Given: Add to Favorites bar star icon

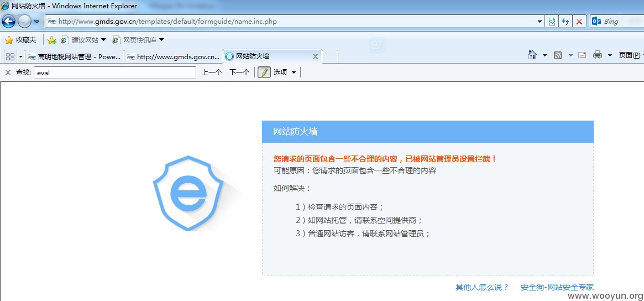Looking at the screenshot, I should 52,40.
